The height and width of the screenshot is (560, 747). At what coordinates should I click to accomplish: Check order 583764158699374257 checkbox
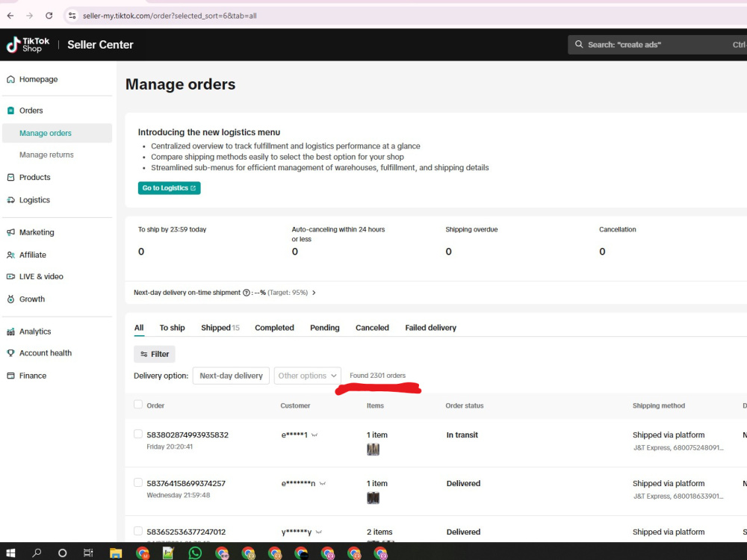point(138,483)
